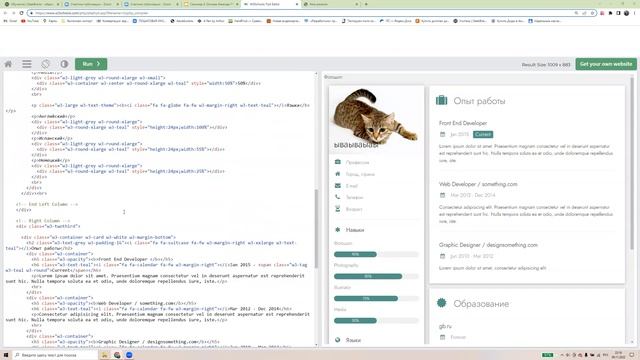The height and width of the screenshot is (360, 640).
Task: Click hourglass icon beside Возраст
Action: 338,209
